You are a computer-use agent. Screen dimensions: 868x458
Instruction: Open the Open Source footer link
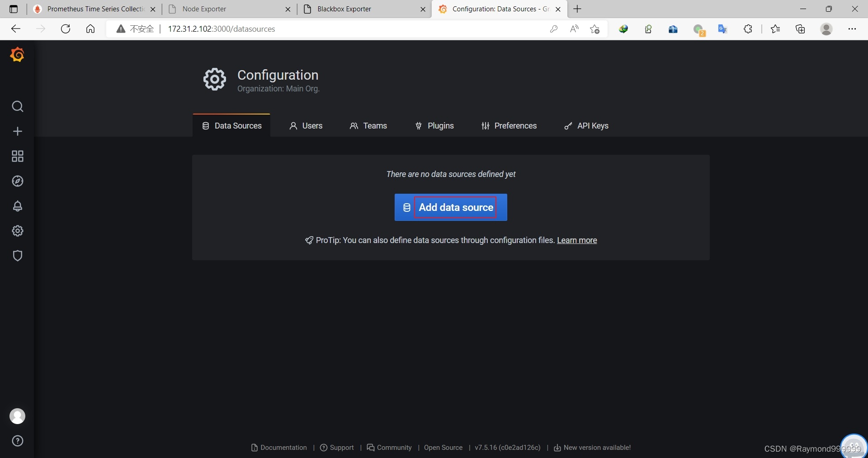(x=443, y=448)
